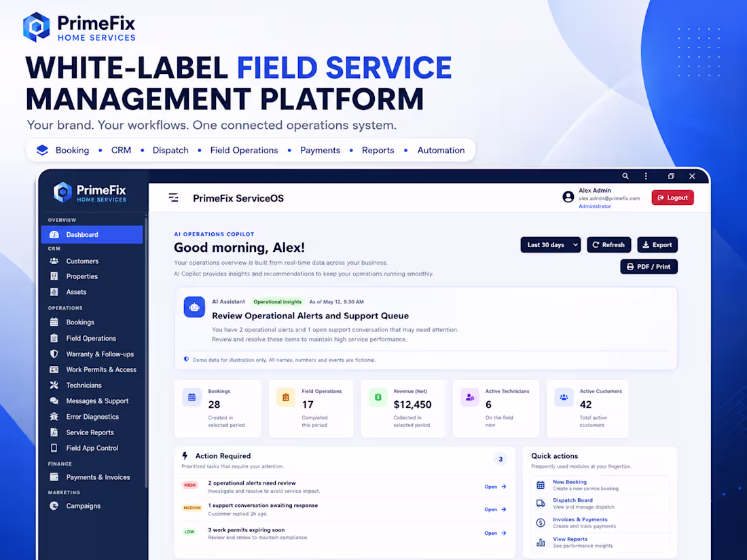The height and width of the screenshot is (560, 747).
Task: Click the $12,450 revenue value
Action: pyautogui.click(x=413, y=405)
